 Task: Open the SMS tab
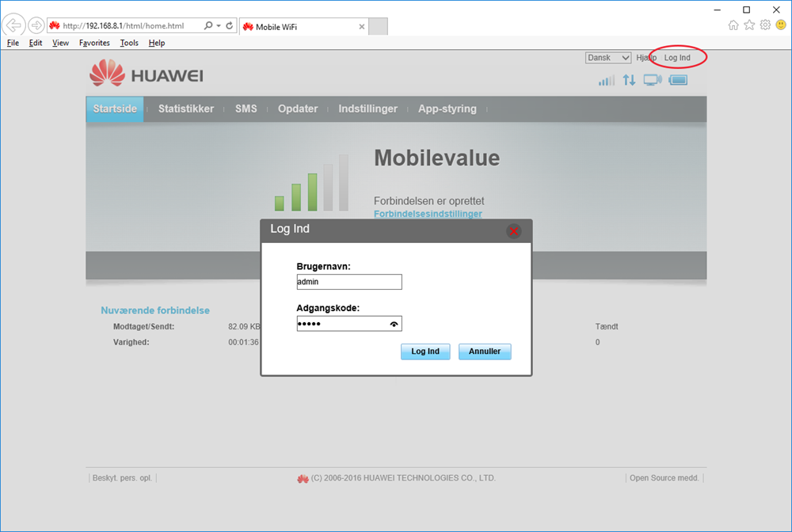tap(246, 109)
